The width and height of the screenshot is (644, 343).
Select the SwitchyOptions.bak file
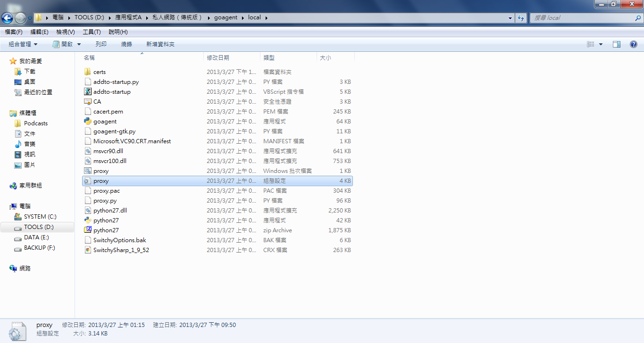pos(217,240)
